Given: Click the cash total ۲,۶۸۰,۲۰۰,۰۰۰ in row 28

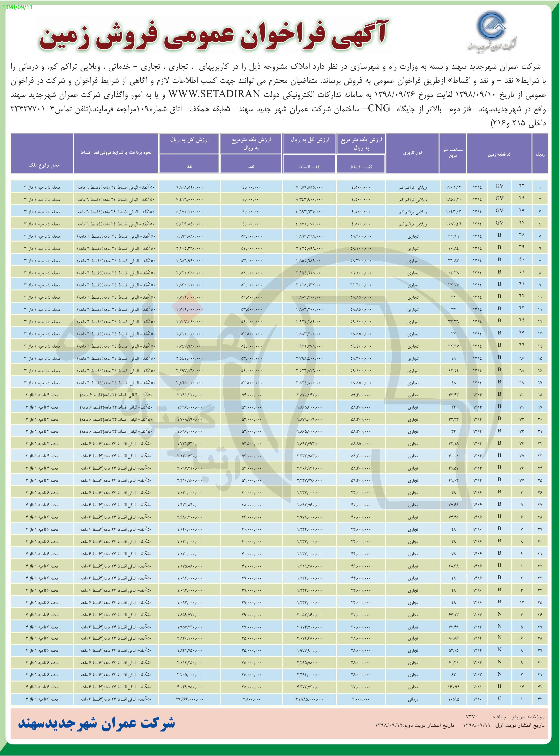Looking at the screenshot, I should pos(189,517).
